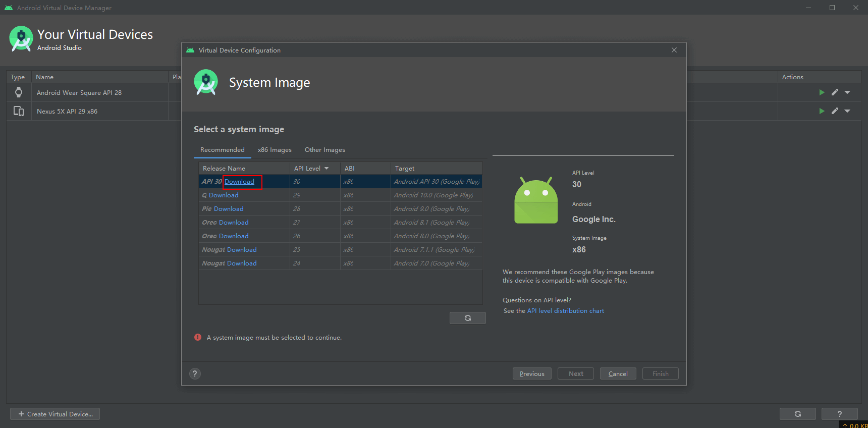Click the Name column header in AVD Manager
Viewport: 868px width, 428px height.
click(99, 77)
